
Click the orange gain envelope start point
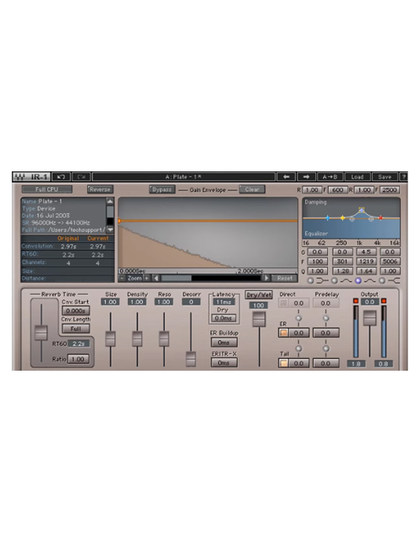pos(119,221)
